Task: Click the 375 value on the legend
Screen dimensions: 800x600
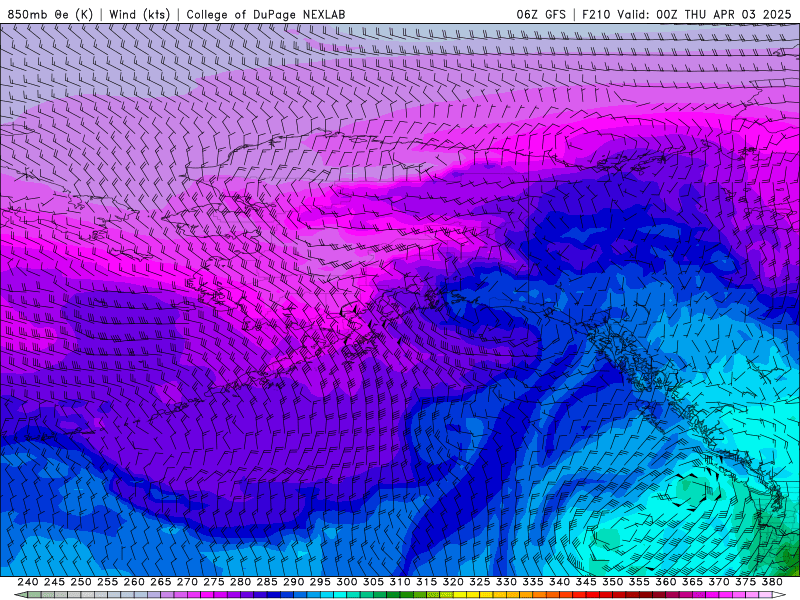Action: click(745, 582)
